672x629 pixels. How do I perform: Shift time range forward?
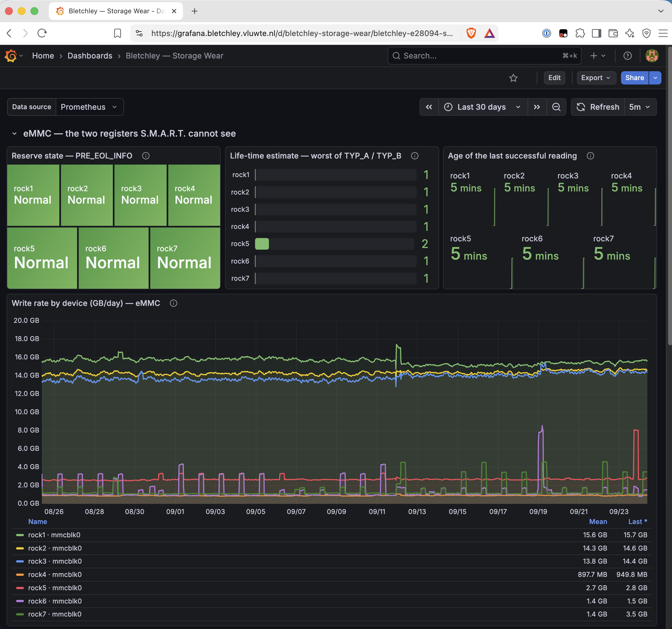point(537,107)
